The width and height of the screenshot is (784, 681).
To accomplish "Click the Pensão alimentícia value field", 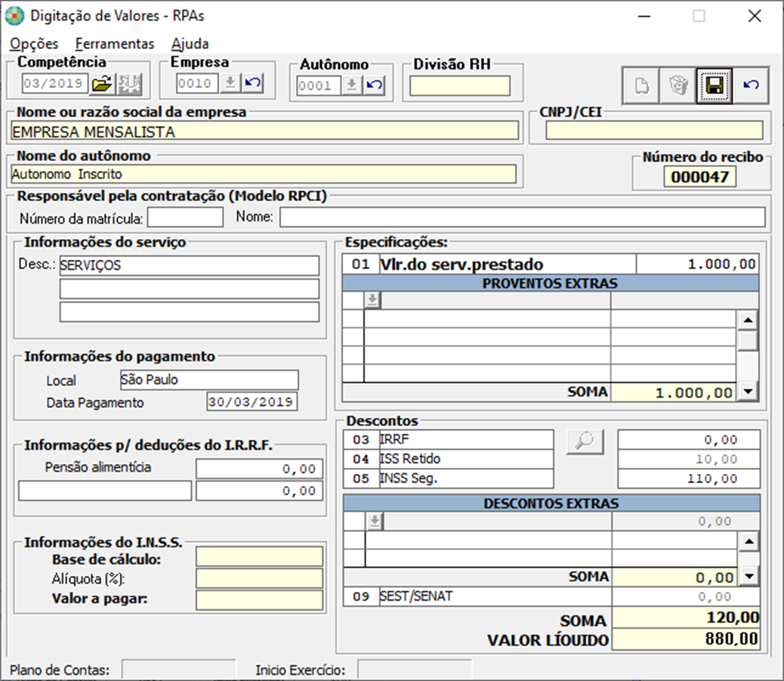I will (260, 469).
